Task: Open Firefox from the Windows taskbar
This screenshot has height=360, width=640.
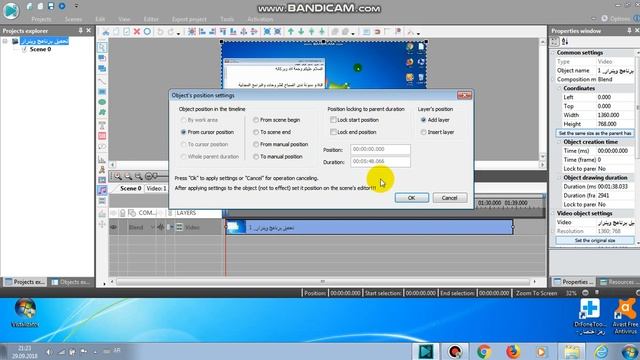Action: tap(513, 351)
